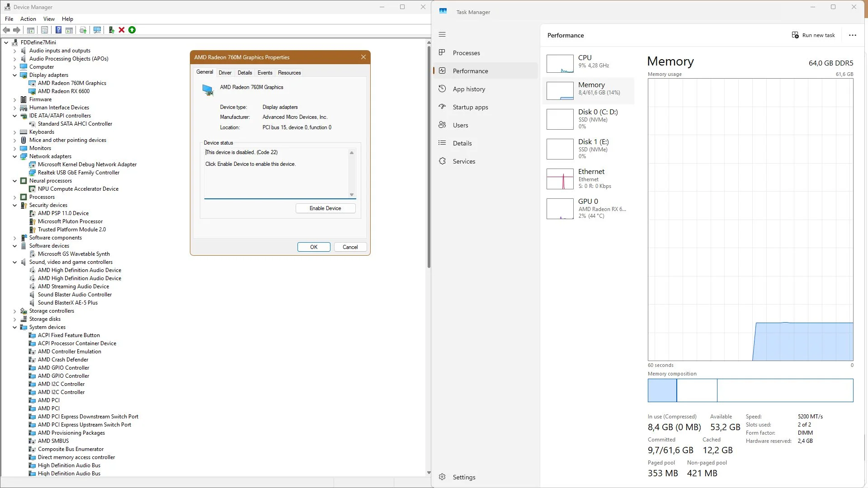Expand the Audio inputs and outputs node

point(14,51)
